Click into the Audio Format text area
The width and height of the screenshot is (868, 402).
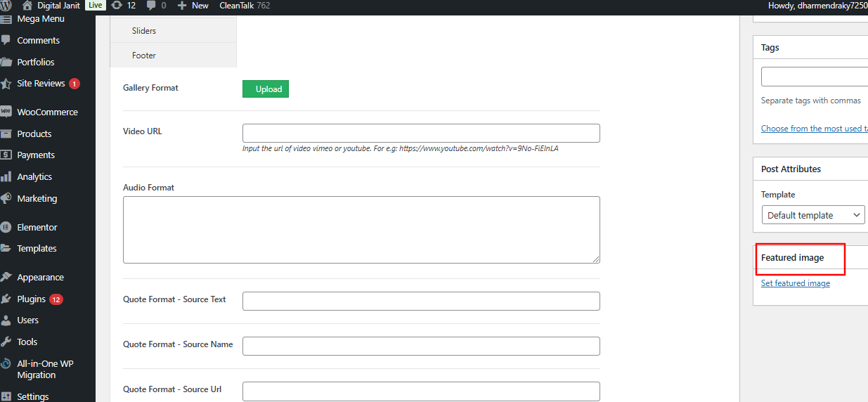(361, 230)
